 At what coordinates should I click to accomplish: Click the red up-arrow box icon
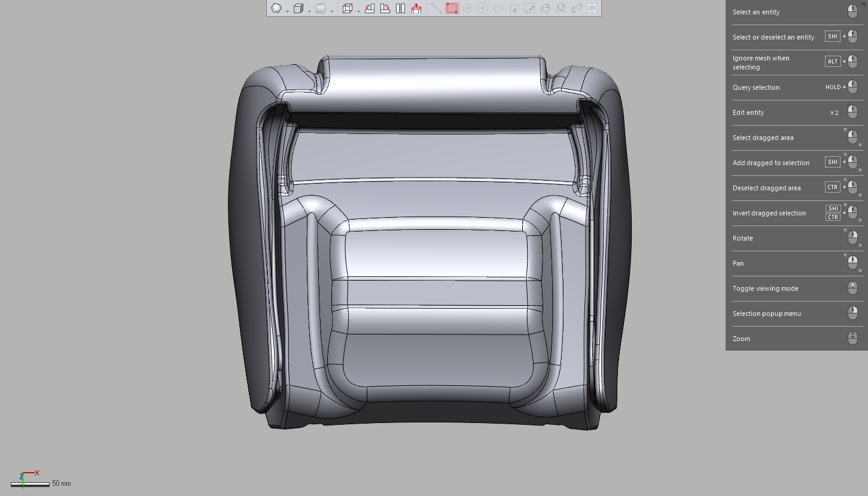click(416, 8)
